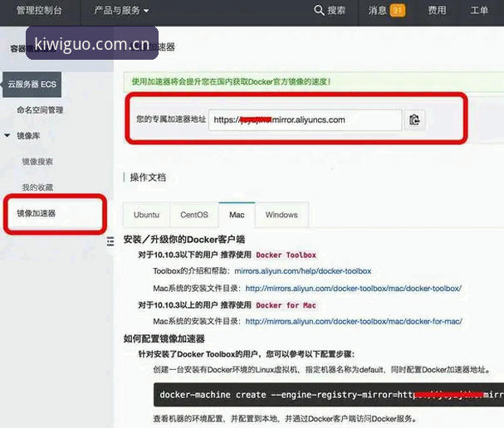Collapse the 镜像库 tree section
This screenshot has width=504, height=428.
coord(7,136)
